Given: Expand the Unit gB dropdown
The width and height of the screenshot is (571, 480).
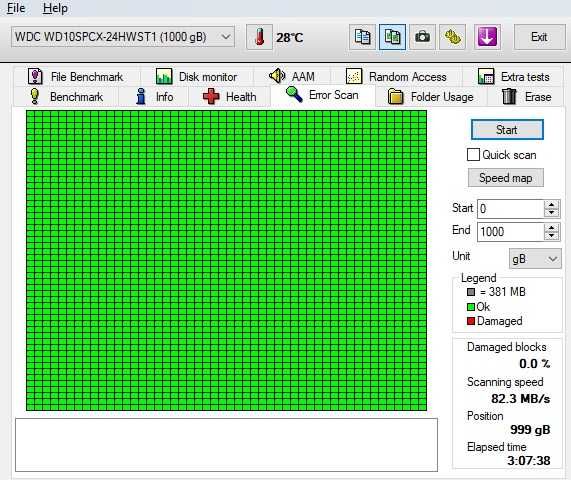Looking at the screenshot, I should 535,259.
